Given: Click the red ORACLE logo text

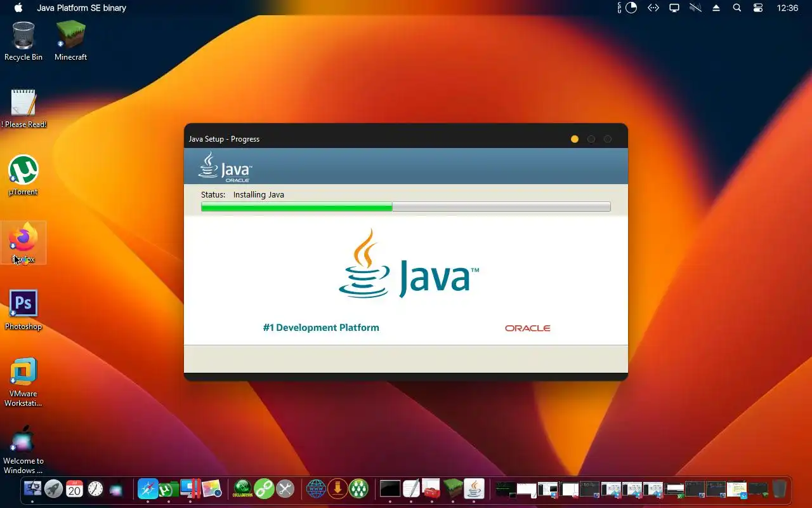Looking at the screenshot, I should coord(528,328).
